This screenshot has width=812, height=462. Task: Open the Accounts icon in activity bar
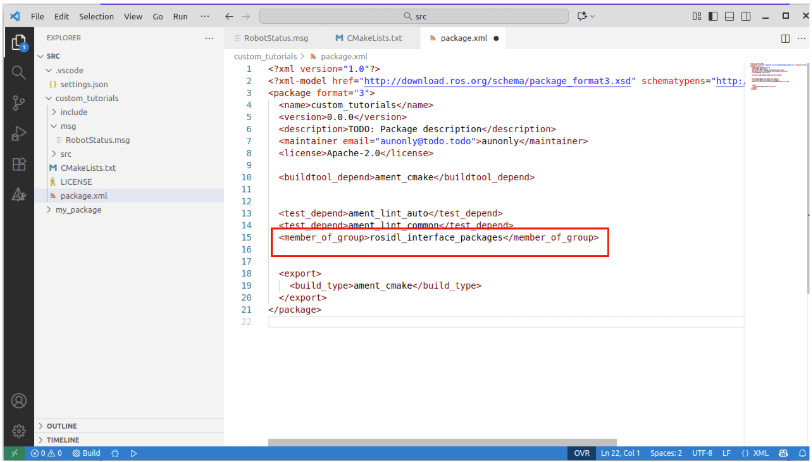pyautogui.click(x=18, y=401)
